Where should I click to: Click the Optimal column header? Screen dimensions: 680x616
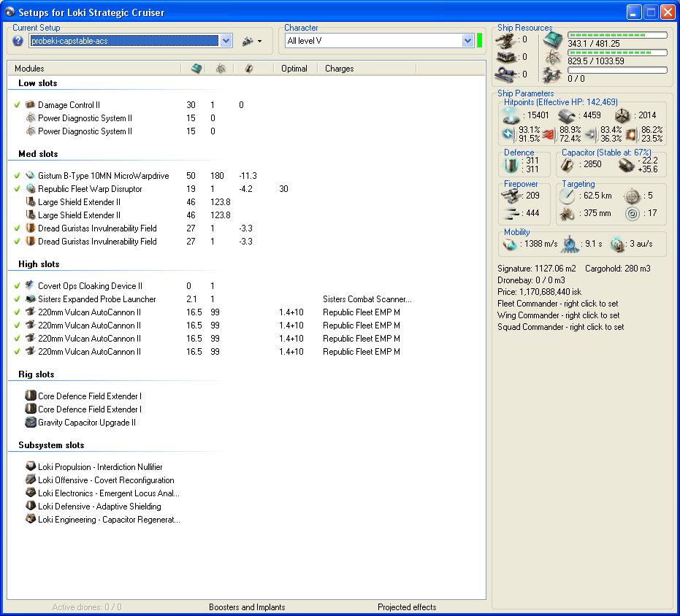pos(295,69)
